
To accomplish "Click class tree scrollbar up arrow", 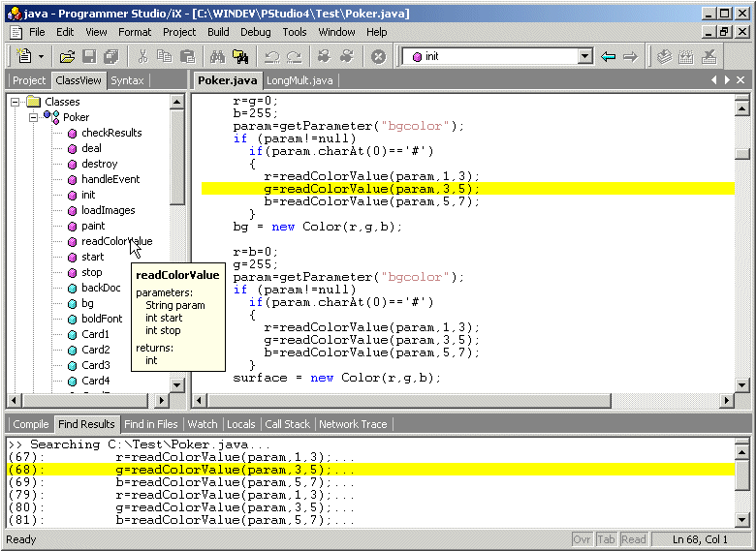I will [177, 102].
